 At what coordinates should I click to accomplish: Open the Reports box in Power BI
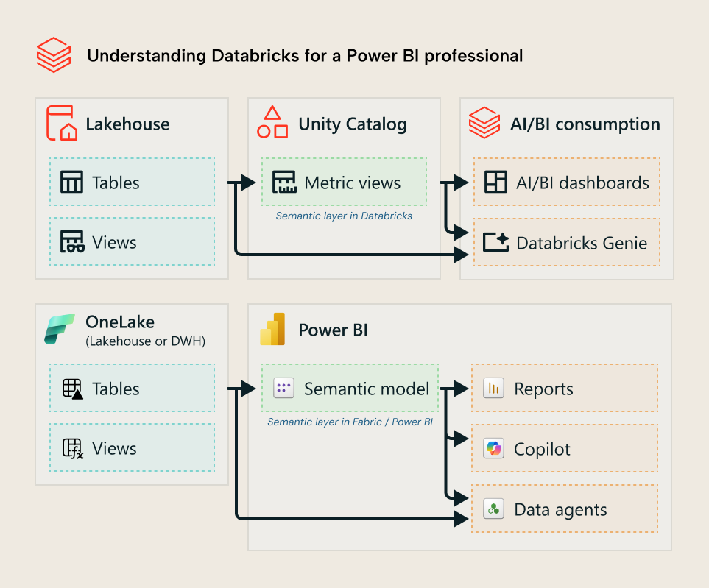click(564, 388)
